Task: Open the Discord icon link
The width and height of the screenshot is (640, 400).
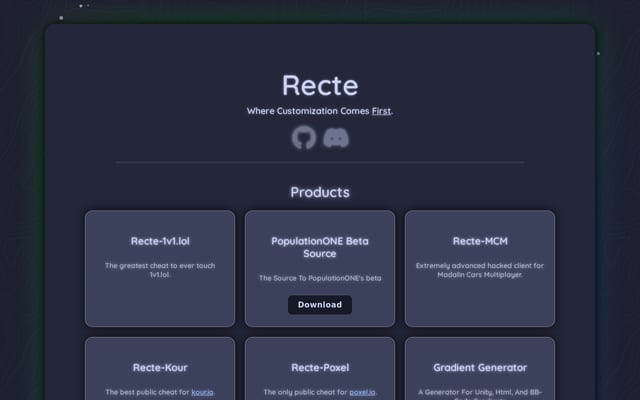Action: click(x=336, y=138)
